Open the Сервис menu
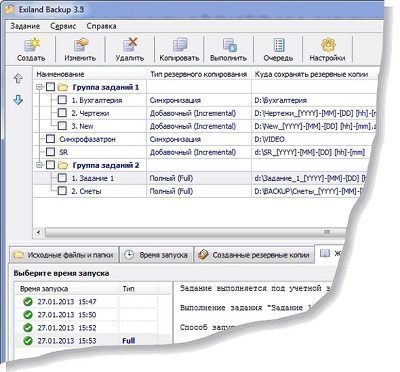400x372 pixels. pyautogui.click(x=63, y=26)
